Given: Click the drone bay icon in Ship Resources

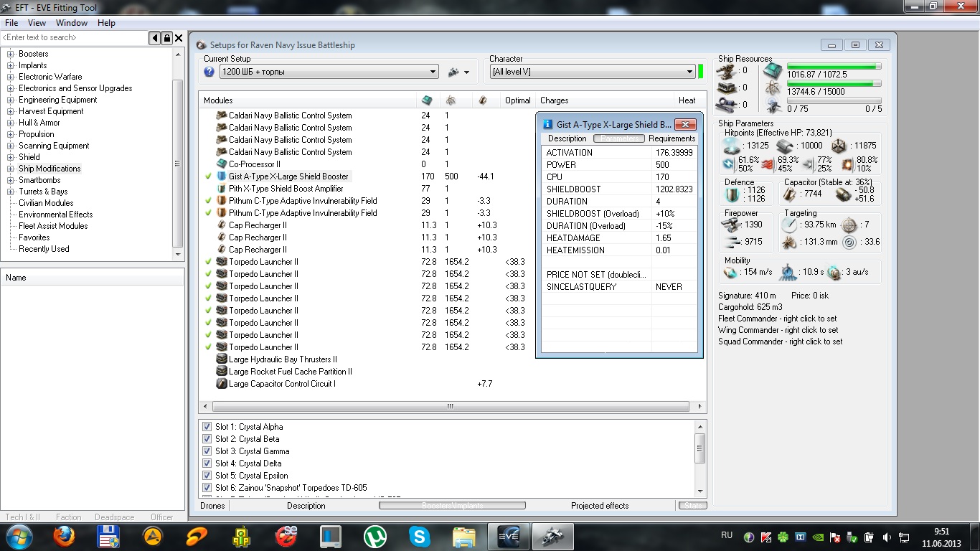Looking at the screenshot, I should 773,106.
